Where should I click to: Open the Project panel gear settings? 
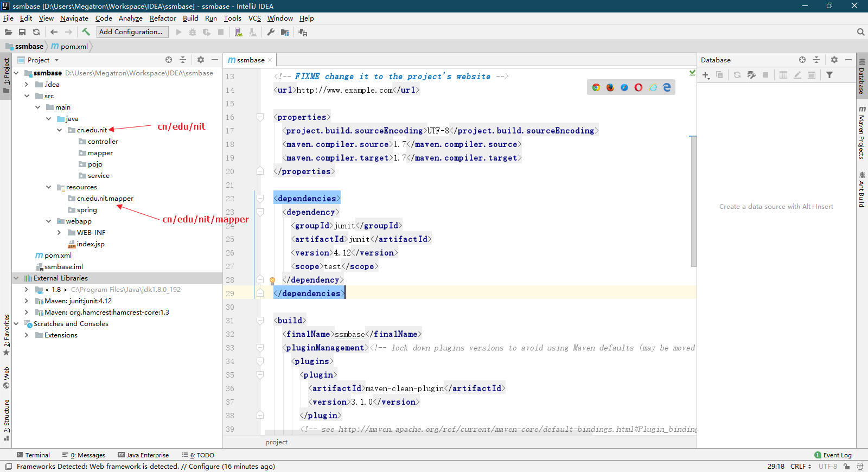coord(201,60)
